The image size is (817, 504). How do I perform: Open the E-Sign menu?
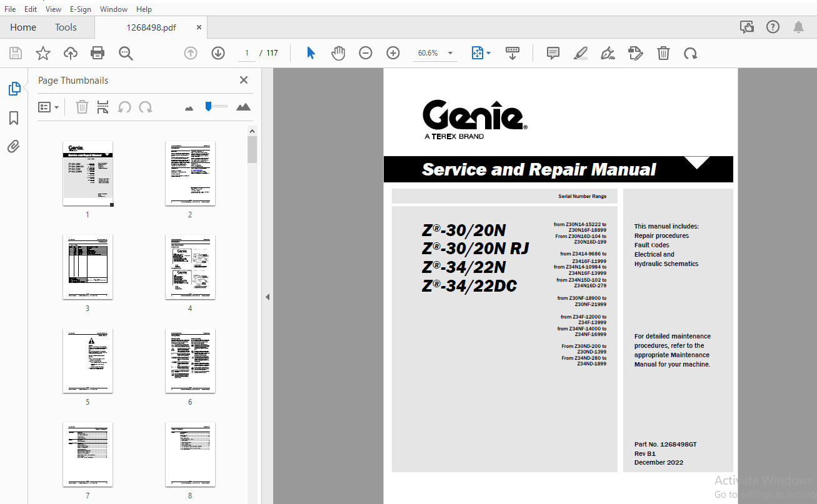pos(81,9)
